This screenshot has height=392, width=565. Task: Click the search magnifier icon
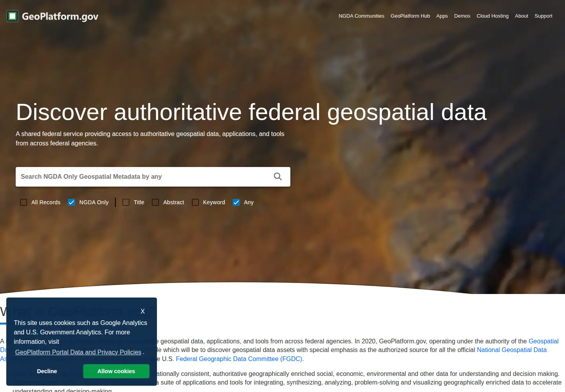[278, 177]
